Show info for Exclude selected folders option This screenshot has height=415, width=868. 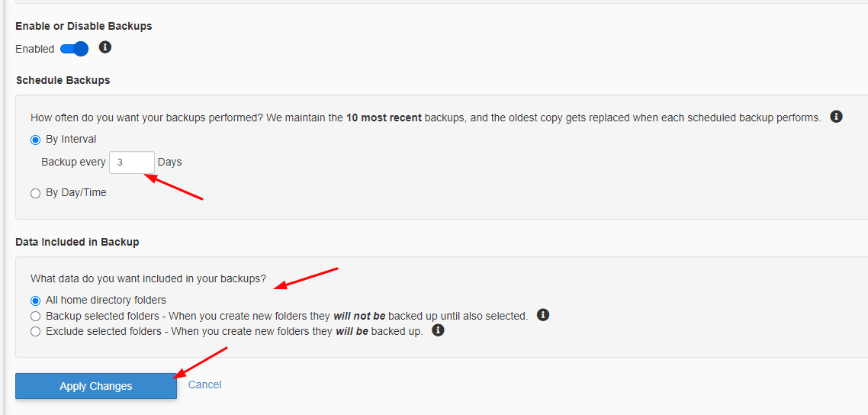coord(438,331)
